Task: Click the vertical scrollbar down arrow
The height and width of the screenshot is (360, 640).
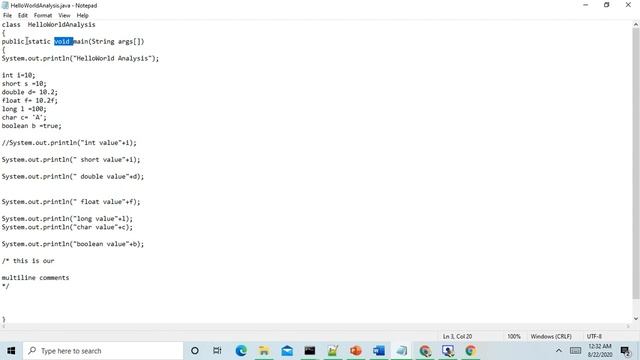Action: pos(636,318)
